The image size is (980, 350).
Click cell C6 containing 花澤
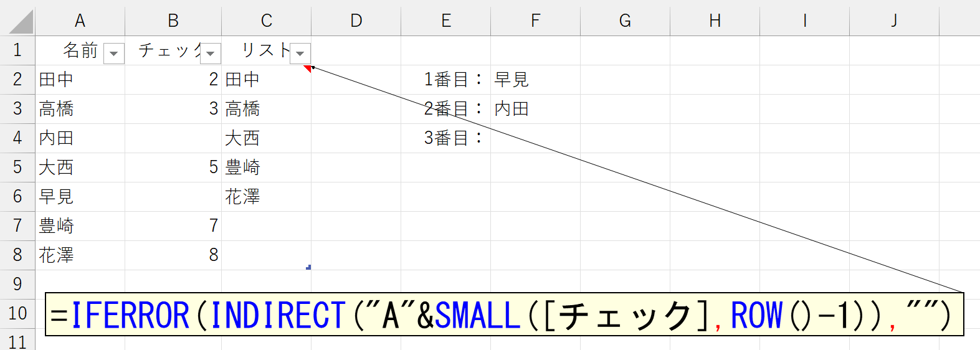tap(267, 197)
